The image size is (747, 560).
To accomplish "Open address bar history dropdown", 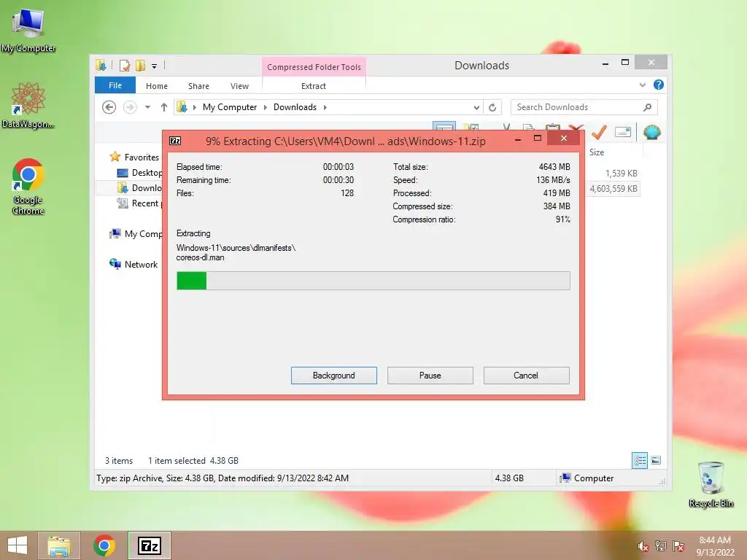I will point(476,108).
